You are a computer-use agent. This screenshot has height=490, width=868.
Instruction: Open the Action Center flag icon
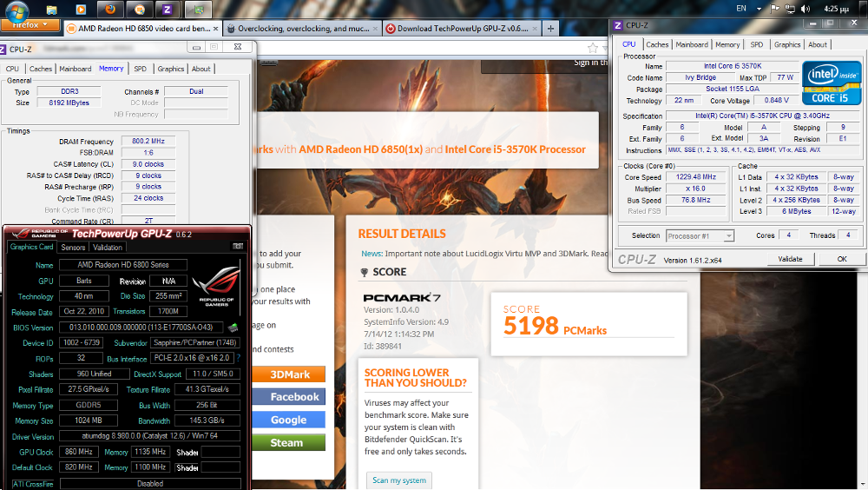click(775, 9)
